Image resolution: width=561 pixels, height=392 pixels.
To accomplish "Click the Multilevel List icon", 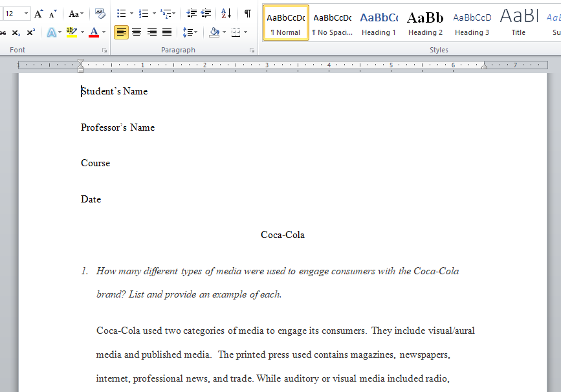I will click(166, 14).
